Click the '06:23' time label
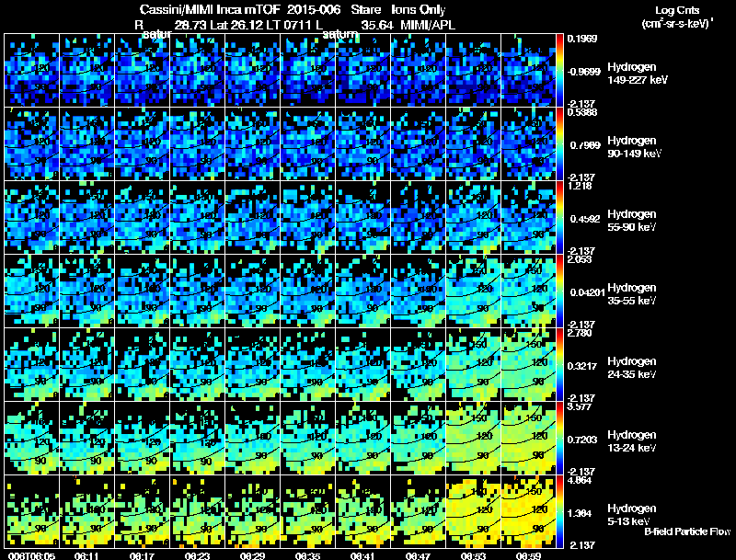Viewport: 736px width, 560px height. [197, 555]
